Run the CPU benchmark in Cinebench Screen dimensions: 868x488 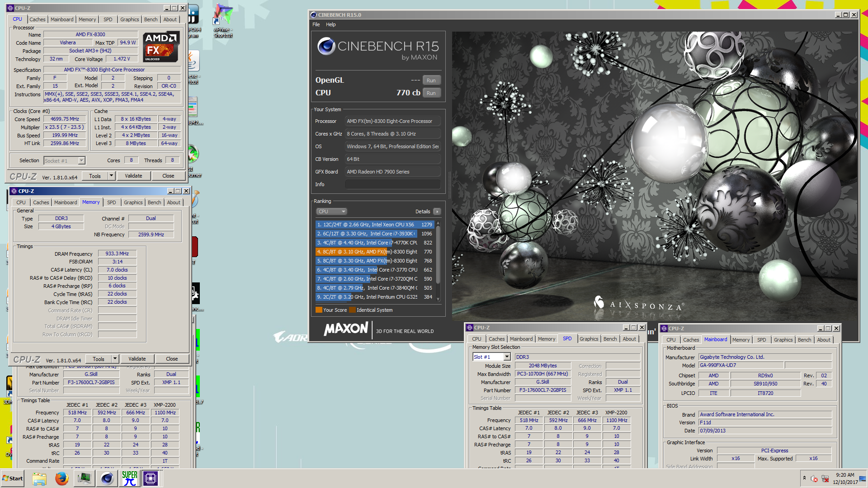431,93
